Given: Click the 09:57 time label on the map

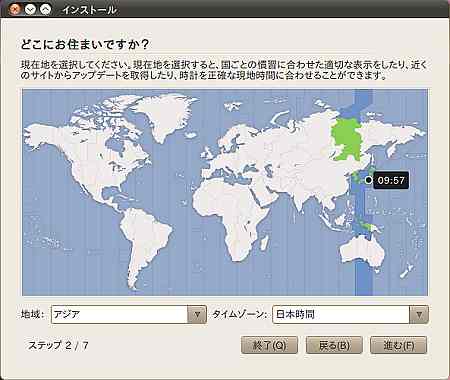Looking at the screenshot, I should 391,180.
